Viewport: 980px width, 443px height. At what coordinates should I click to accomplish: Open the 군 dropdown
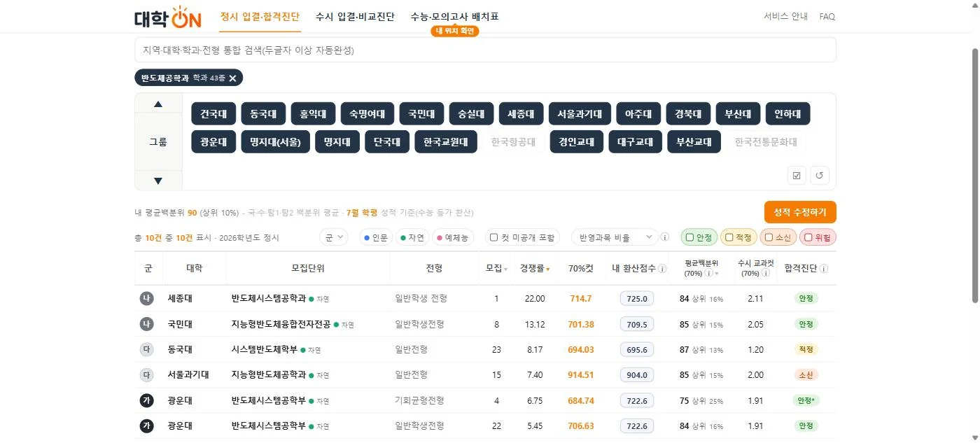(x=333, y=237)
